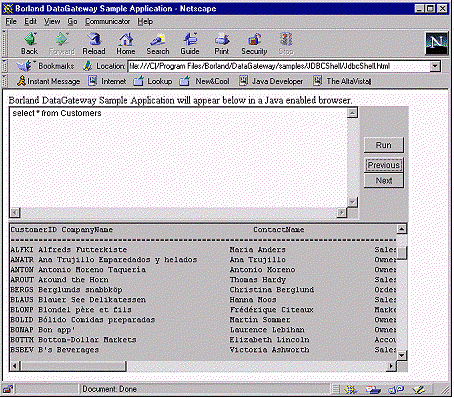The height and width of the screenshot is (398, 454).
Task: Open the Guide toolbar icon
Action: click(190, 44)
